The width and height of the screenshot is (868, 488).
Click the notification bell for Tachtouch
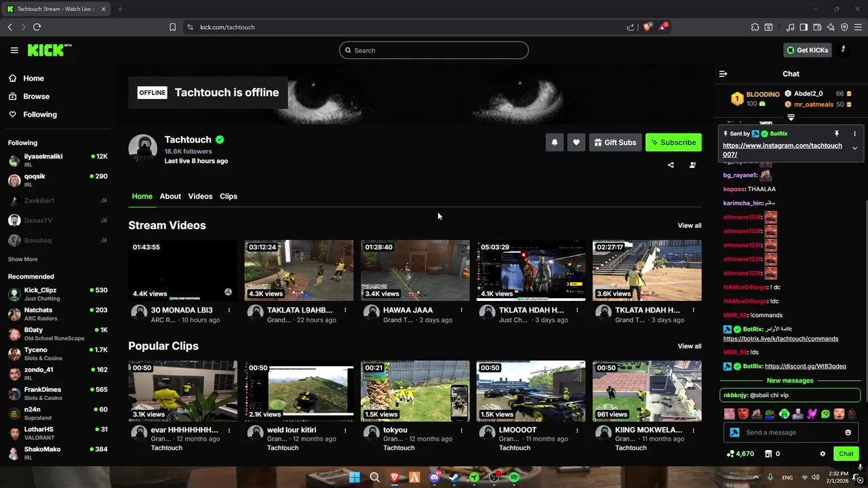(x=554, y=142)
